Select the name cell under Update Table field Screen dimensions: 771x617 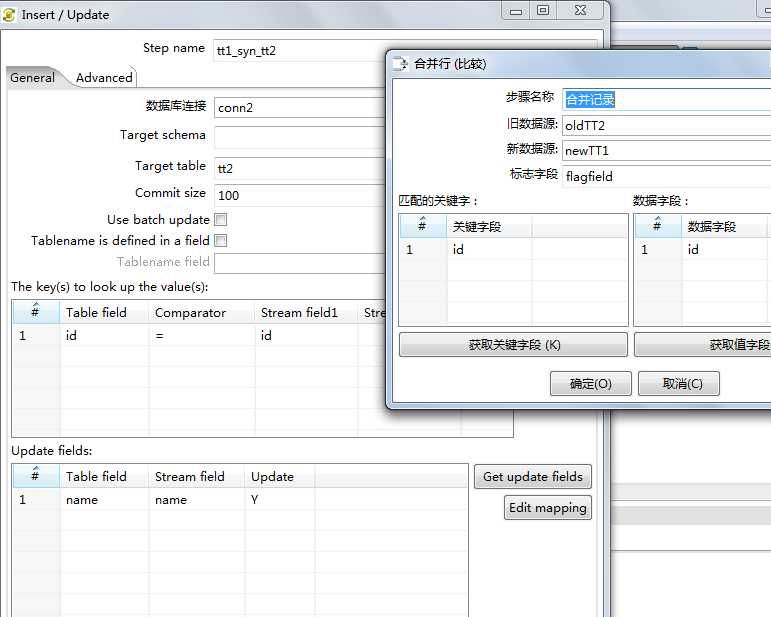coord(104,499)
